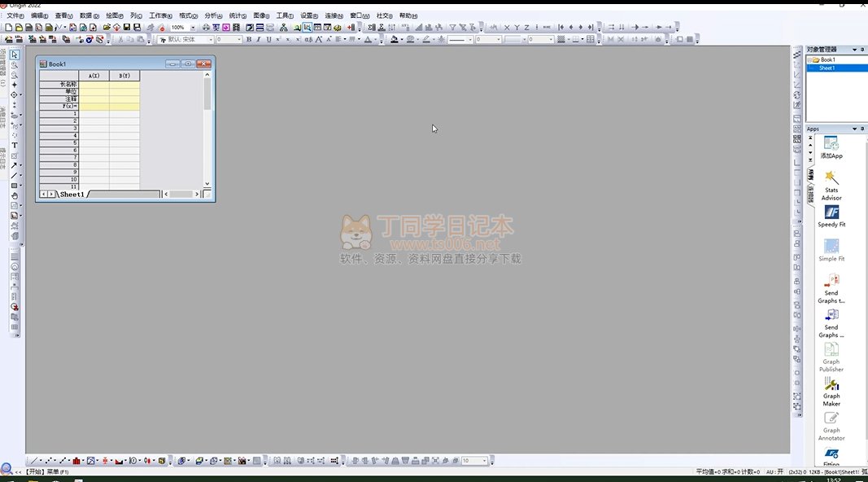Click the red Column/Bar plot icon
The width and height of the screenshot is (868, 482).
pos(76,460)
